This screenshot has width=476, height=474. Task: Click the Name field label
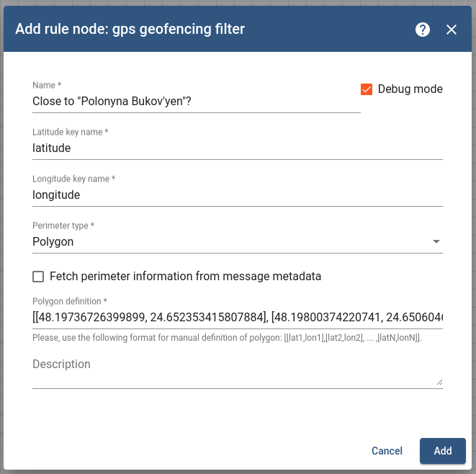coord(47,85)
